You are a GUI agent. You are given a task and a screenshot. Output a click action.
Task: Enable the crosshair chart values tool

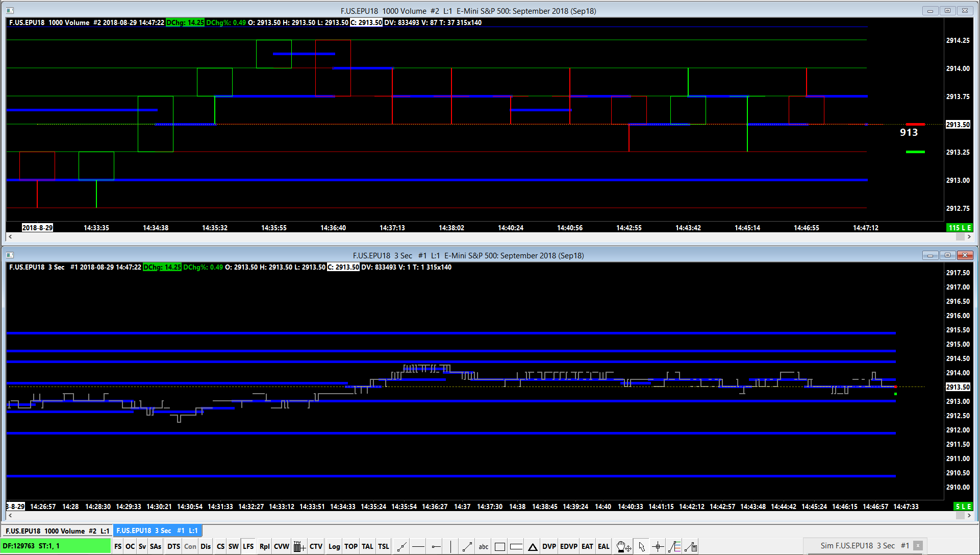(x=658, y=547)
